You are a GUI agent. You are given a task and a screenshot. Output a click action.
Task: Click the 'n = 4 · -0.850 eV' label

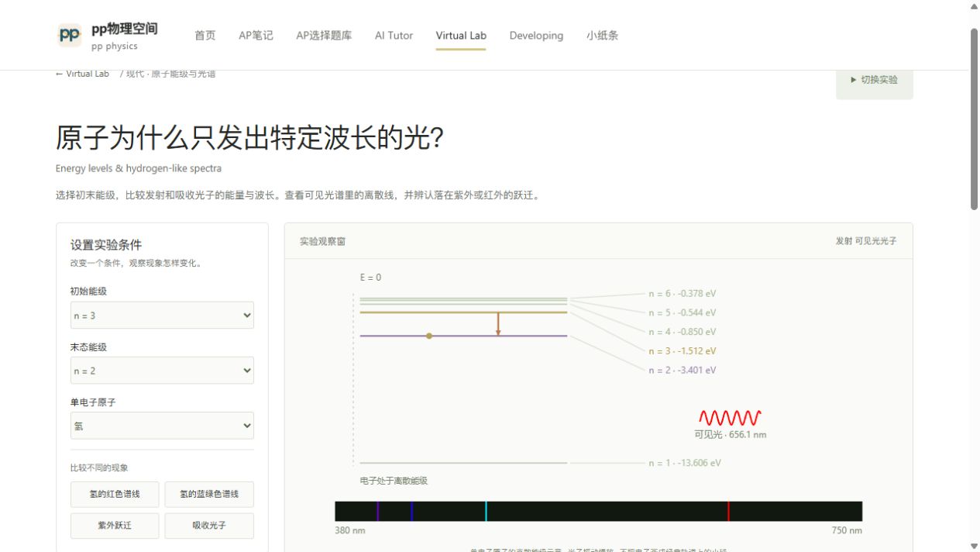coord(683,332)
